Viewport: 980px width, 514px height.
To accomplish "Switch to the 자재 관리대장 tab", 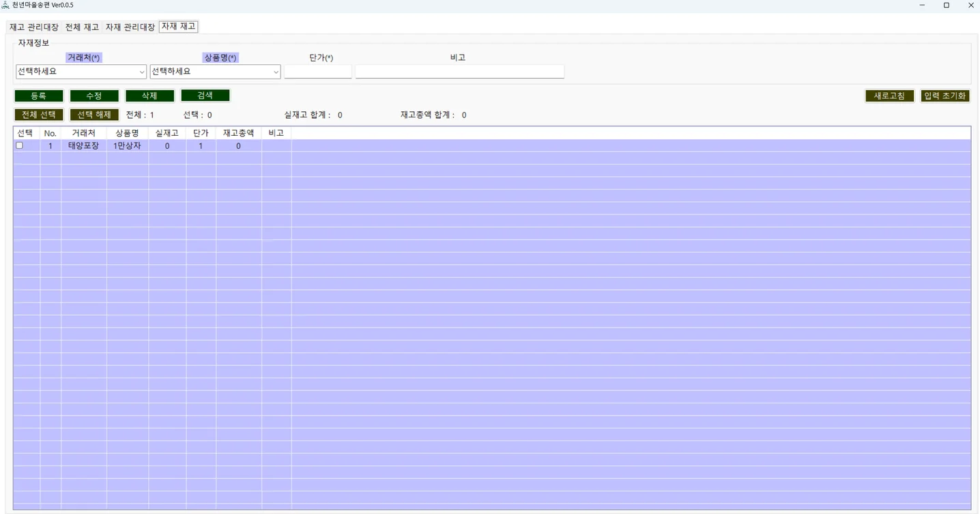I will click(130, 27).
